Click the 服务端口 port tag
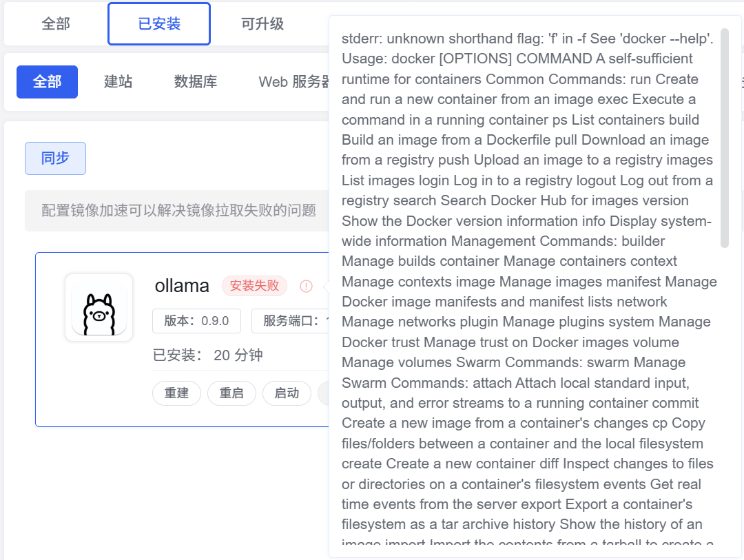Viewport: 744px width, 560px height. [291, 321]
